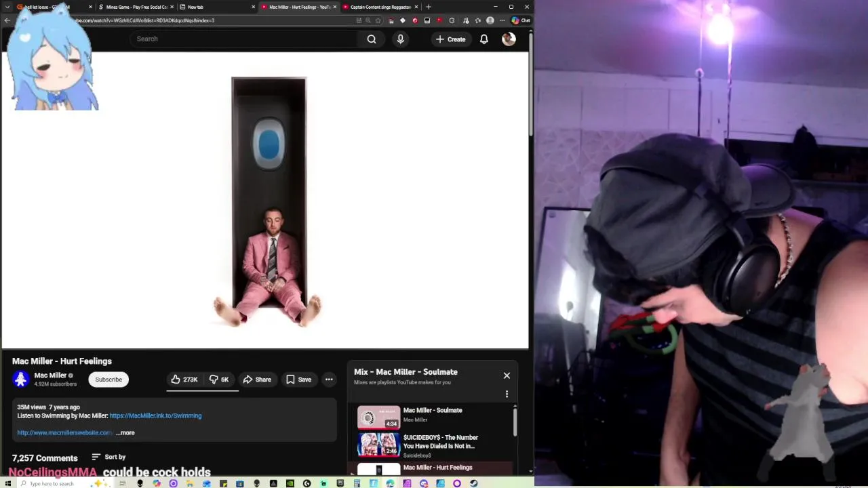This screenshot has height=488, width=868.
Task: Open a new browser tab with plus
Action: point(428,7)
